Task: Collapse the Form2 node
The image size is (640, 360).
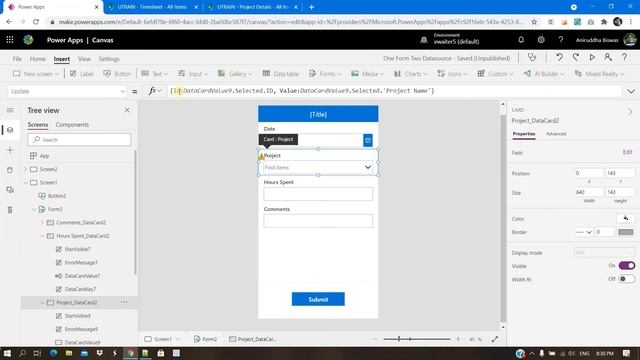Action: [34, 209]
